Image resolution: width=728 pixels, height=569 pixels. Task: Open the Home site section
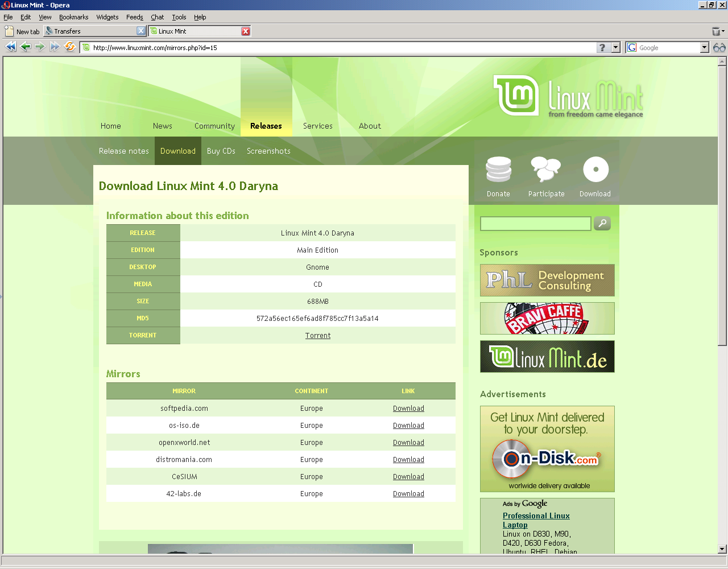tap(111, 126)
